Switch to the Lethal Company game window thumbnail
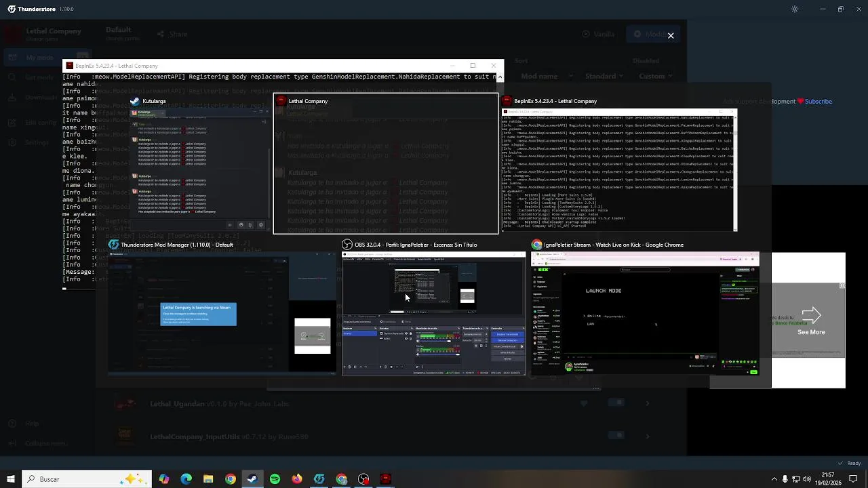Image resolution: width=868 pixels, height=488 pixels. 386,163
